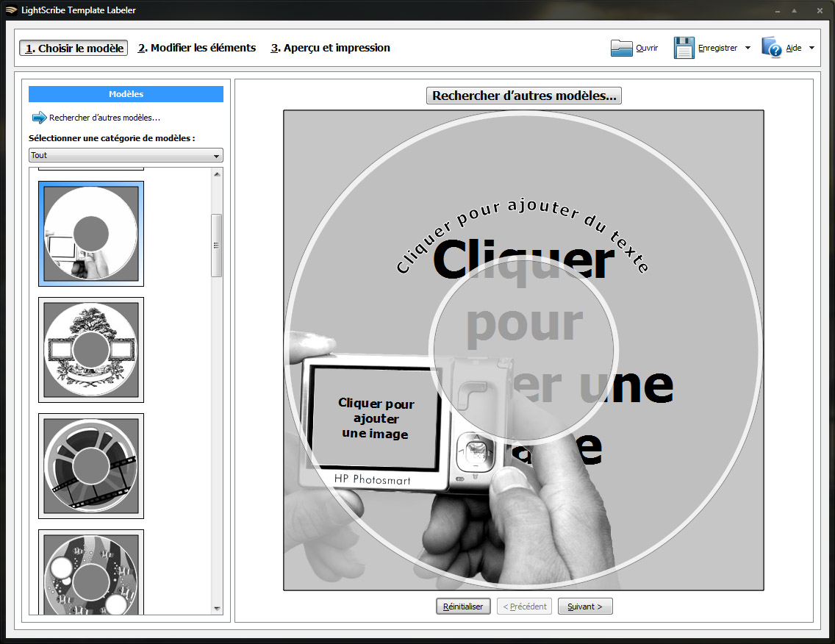This screenshot has width=835, height=644.
Task: Click the Aide help icon
Action: (x=772, y=48)
